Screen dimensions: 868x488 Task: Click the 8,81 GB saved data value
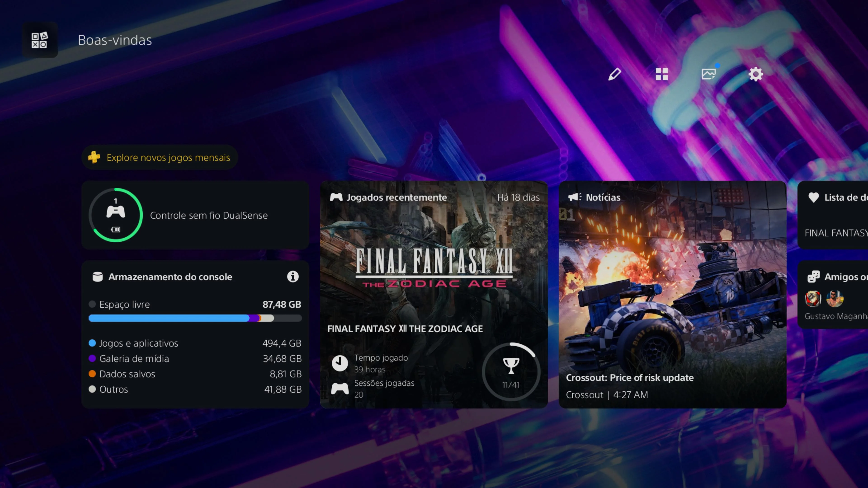286,374
